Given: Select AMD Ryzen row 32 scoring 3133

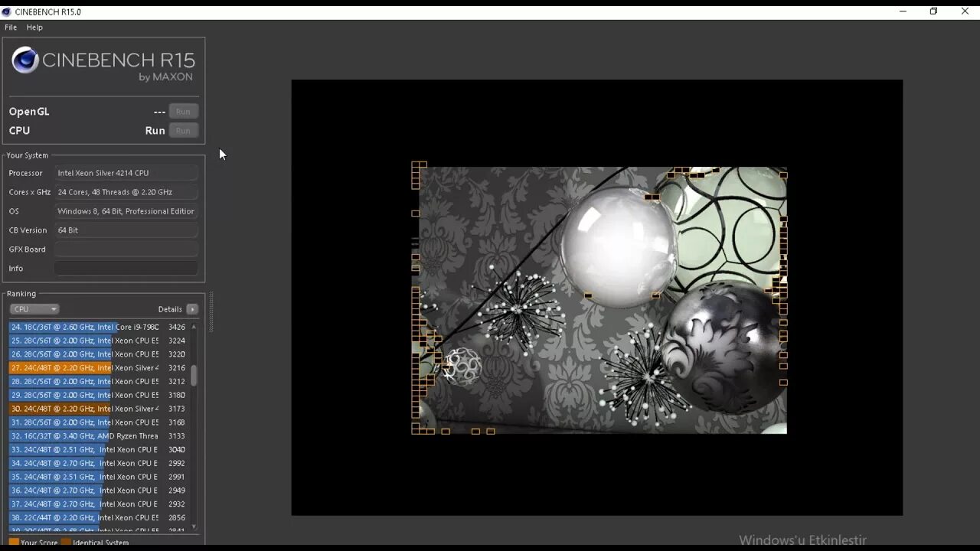Looking at the screenshot, I should point(98,436).
